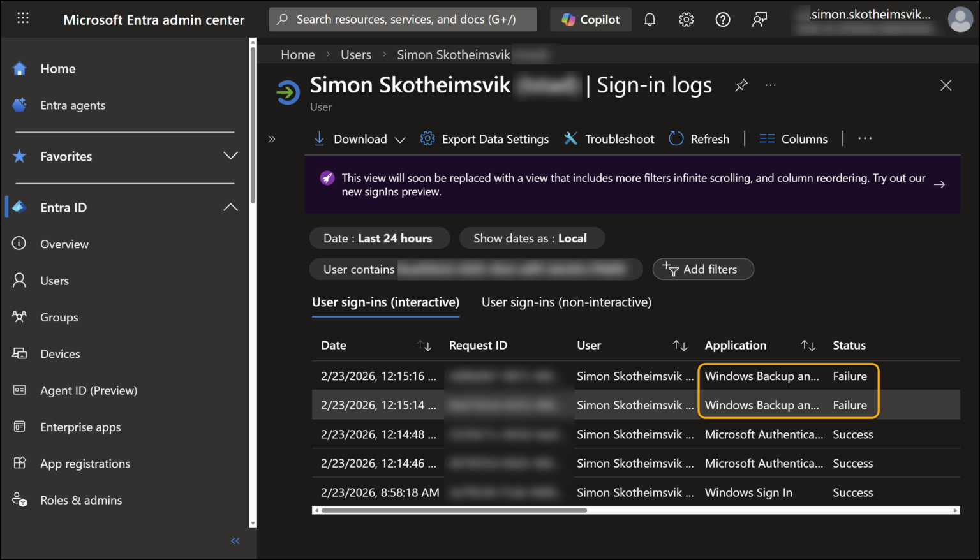
Task: Switch to User sign-ins (non-interactive) tab
Action: (x=567, y=302)
